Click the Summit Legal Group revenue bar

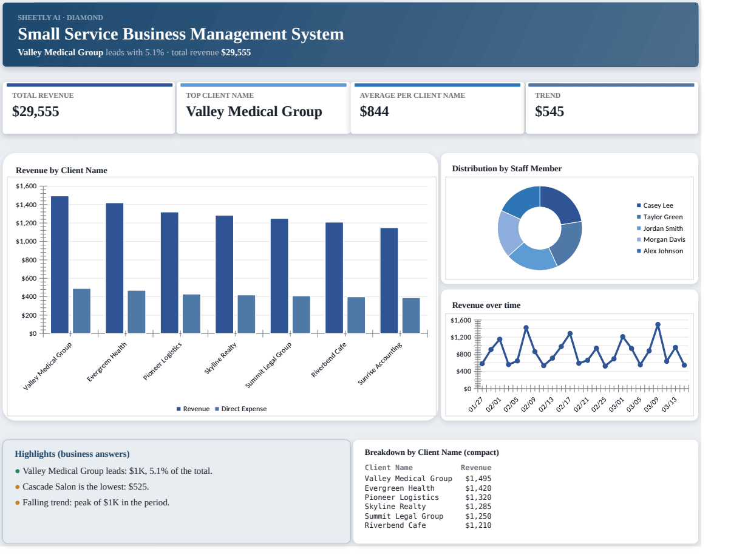279,276
